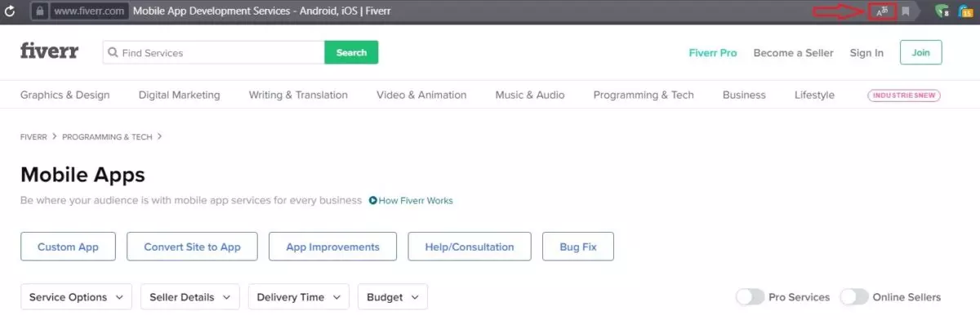Select Convert Site to App button

pyautogui.click(x=192, y=247)
